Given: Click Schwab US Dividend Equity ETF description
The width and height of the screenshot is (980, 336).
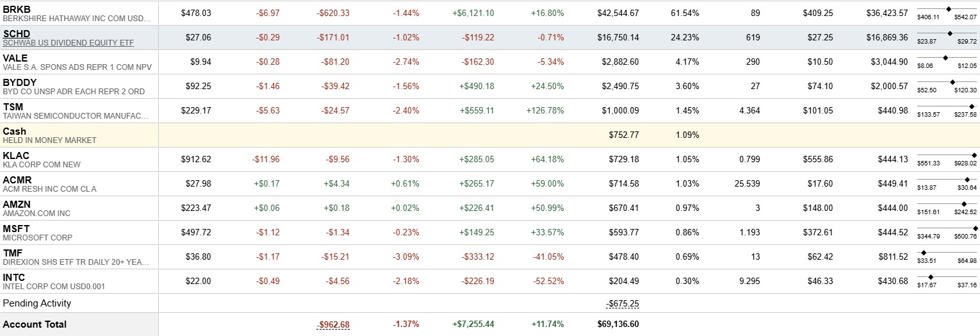Looking at the screenshot, I should (x=69, y=43).
